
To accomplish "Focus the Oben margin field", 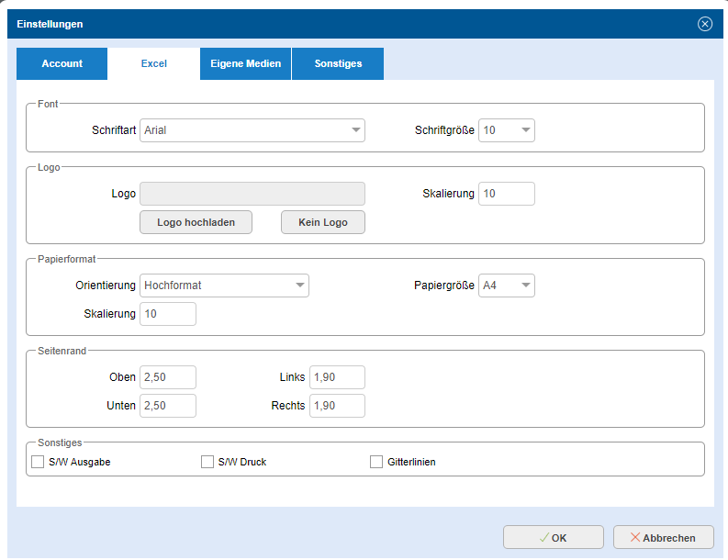I will pyautogui.click(x=168, y=377).
